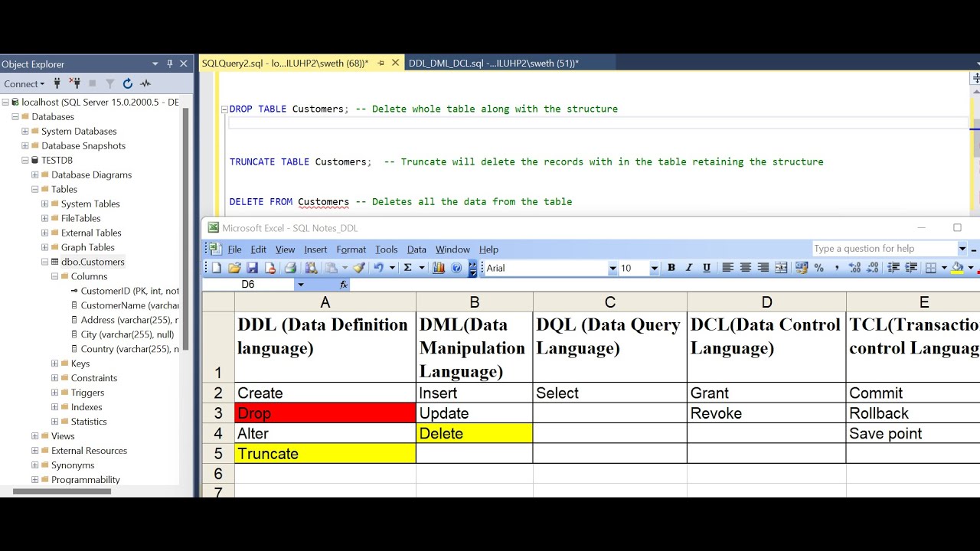Toggle Bold formatting in Excel
This screenshot has width=980, height=551.
tap(671, 268)
